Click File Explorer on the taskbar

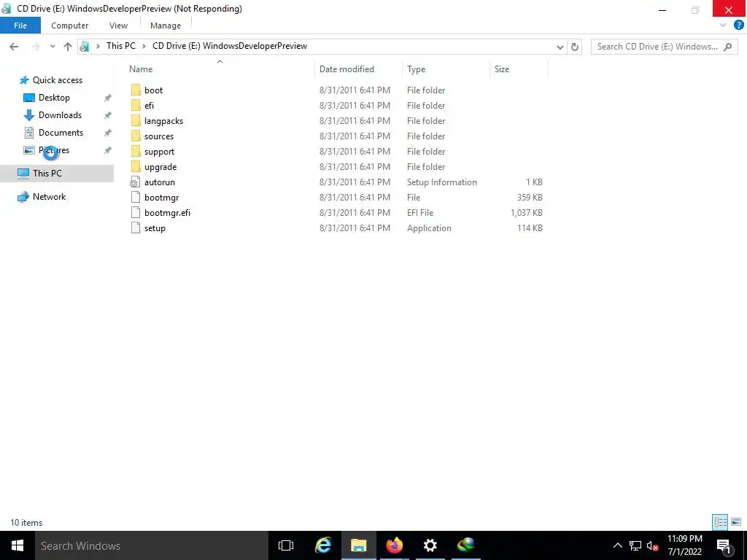pos(358,545)
